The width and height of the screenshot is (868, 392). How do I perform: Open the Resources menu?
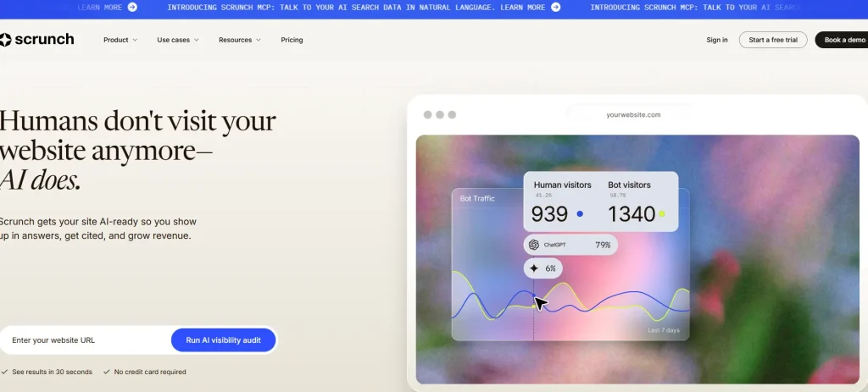[240, 40]
